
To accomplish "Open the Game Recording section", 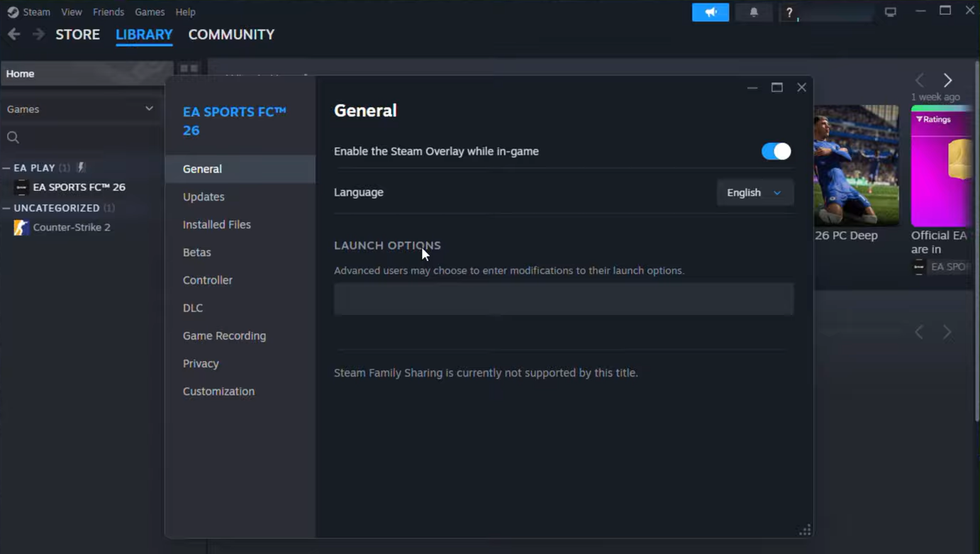I will coord(240,336).
